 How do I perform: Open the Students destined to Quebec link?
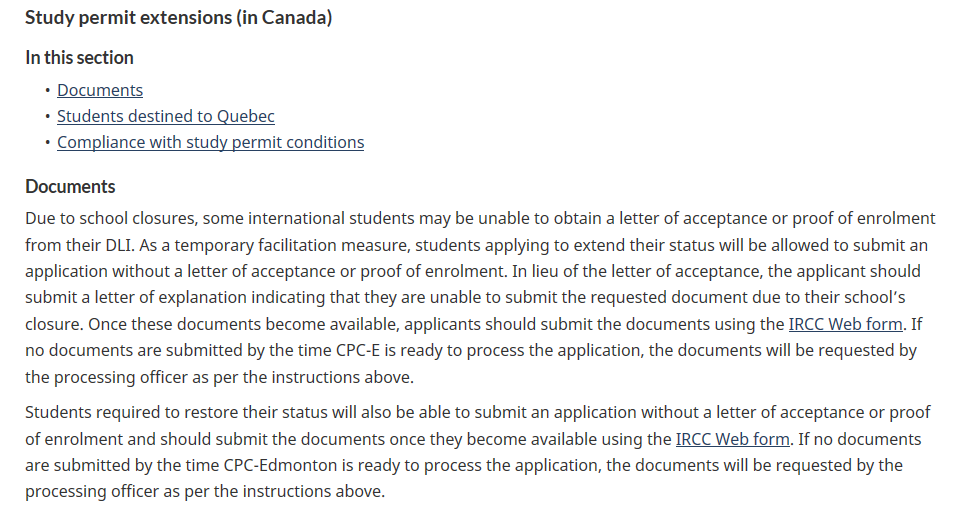click(165, 116)
